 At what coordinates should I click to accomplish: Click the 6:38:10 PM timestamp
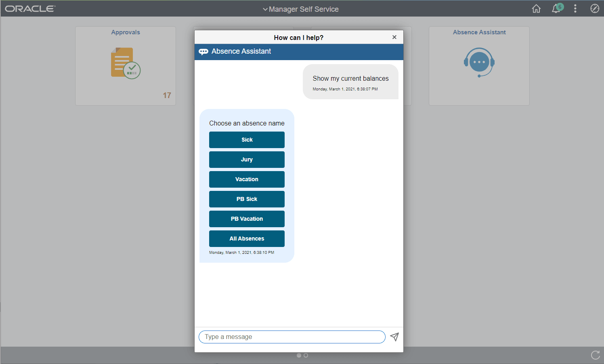(241, 253)
